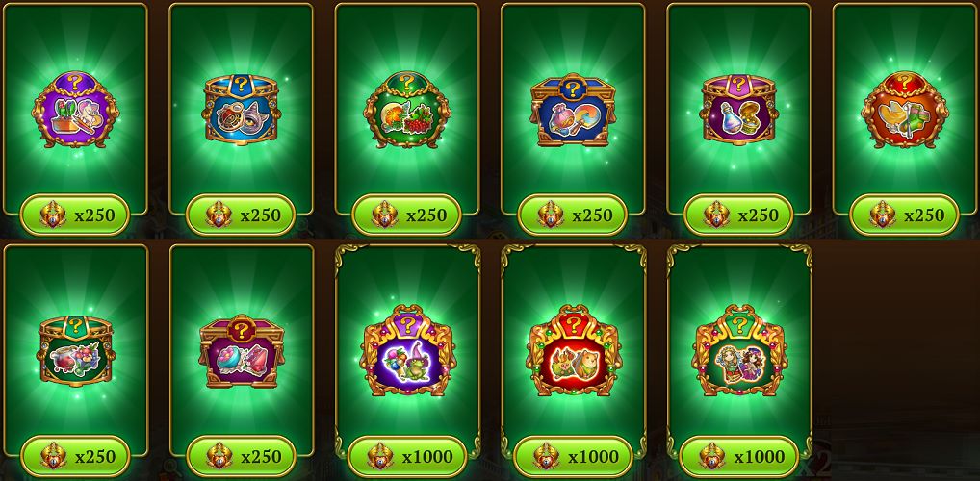The width and height of the screenshot is (980, 481).
Task: Purchase the berries chest for x250
Action: pos(407,215)
